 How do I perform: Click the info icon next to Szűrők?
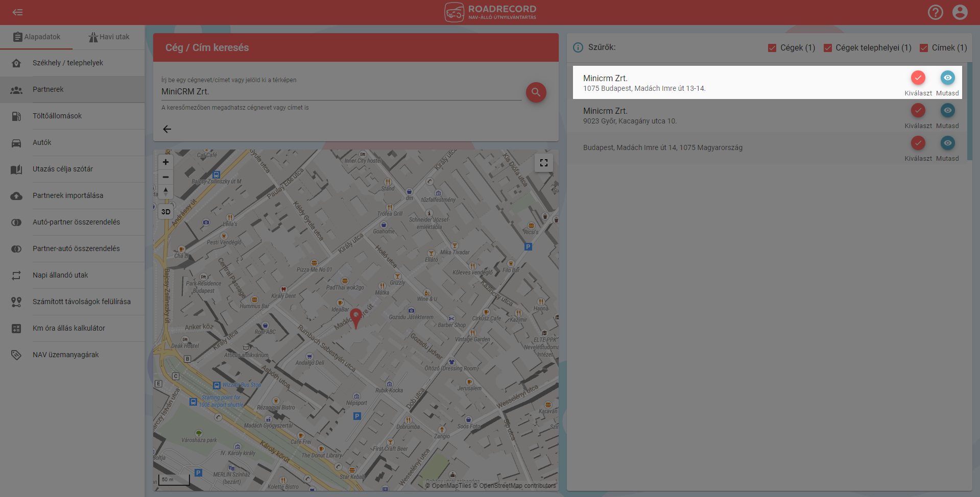[578, 47]
